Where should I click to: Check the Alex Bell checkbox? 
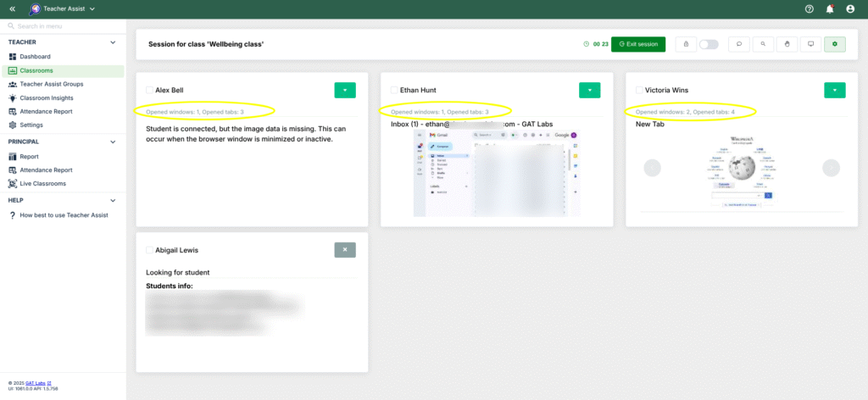(150, 90)
